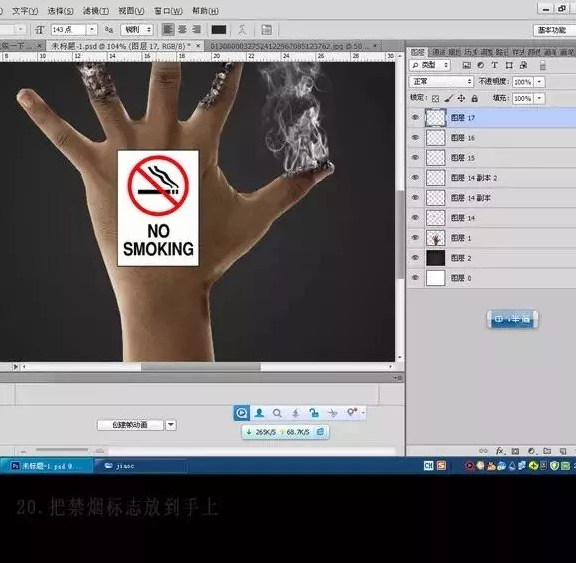Open the 窗口(W) menu
Viewport: 576px width, 563px height.
[168, 11]
